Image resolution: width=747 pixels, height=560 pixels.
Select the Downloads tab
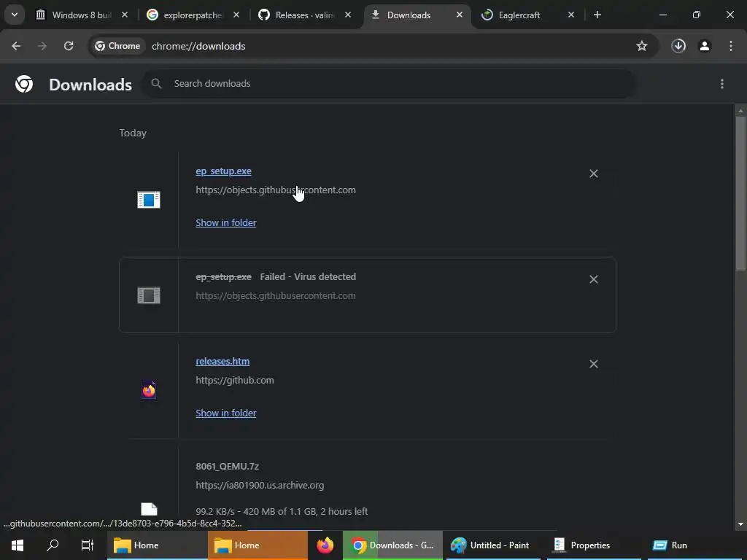[x=409, y=15]
